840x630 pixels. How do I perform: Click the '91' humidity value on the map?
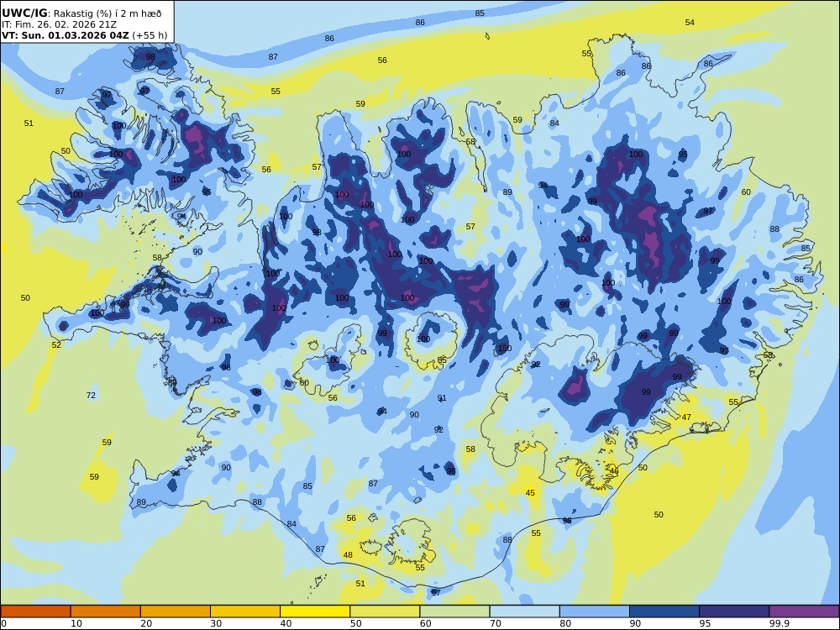[x=442, y=398]
